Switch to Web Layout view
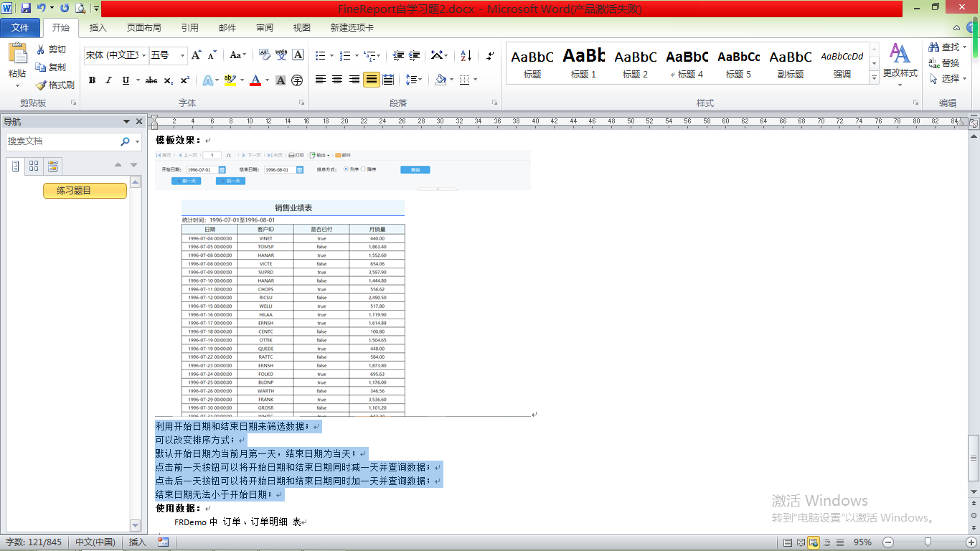This screenshot has height=551, width=980. pos(814,542)
